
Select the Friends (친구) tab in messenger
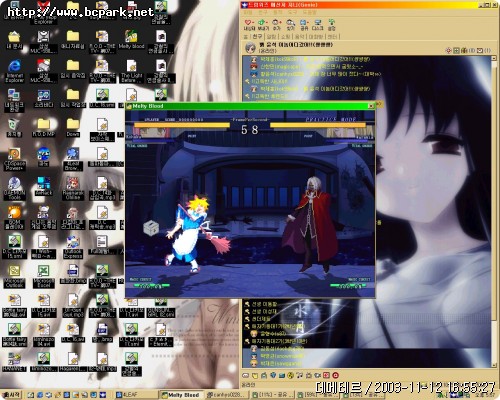257,37
